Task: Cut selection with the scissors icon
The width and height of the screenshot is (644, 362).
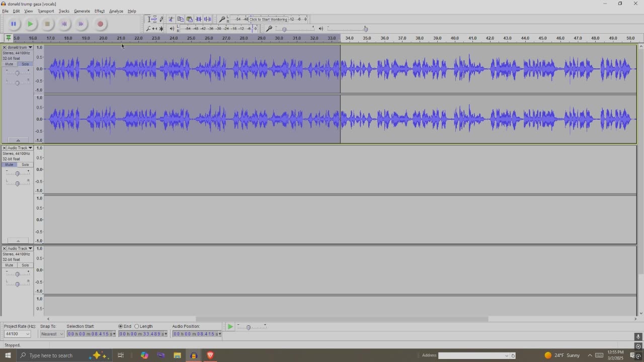Action: coord(171,19)
